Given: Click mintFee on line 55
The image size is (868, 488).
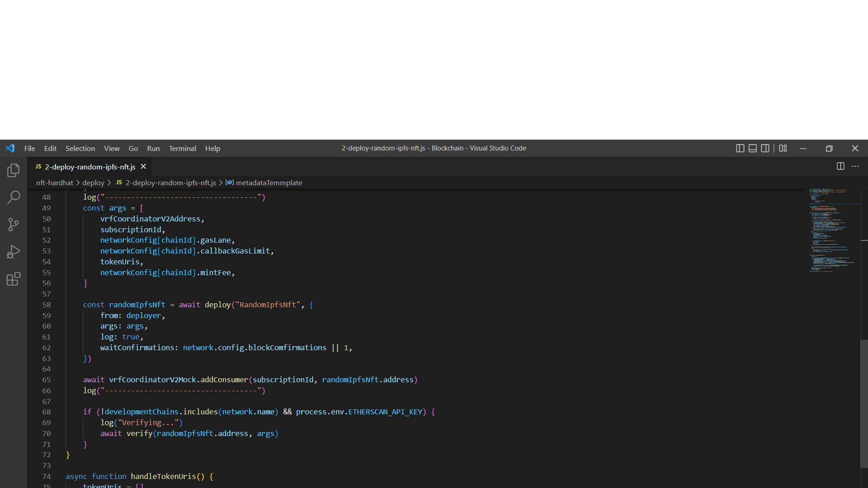Looking at the screenshot, I should tap(216, 272).
